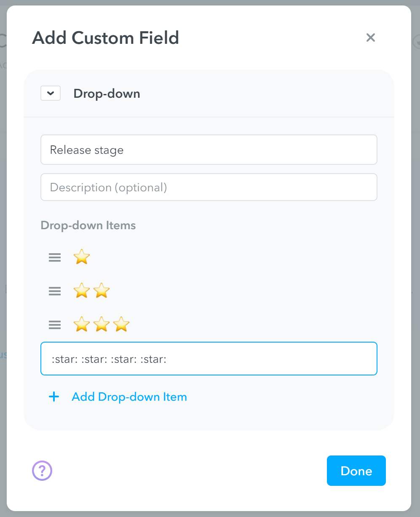The width and height of the screenshot is (420, 517).
Task: Click the drag handle beside the one-star item
Action: click(54, 257)
